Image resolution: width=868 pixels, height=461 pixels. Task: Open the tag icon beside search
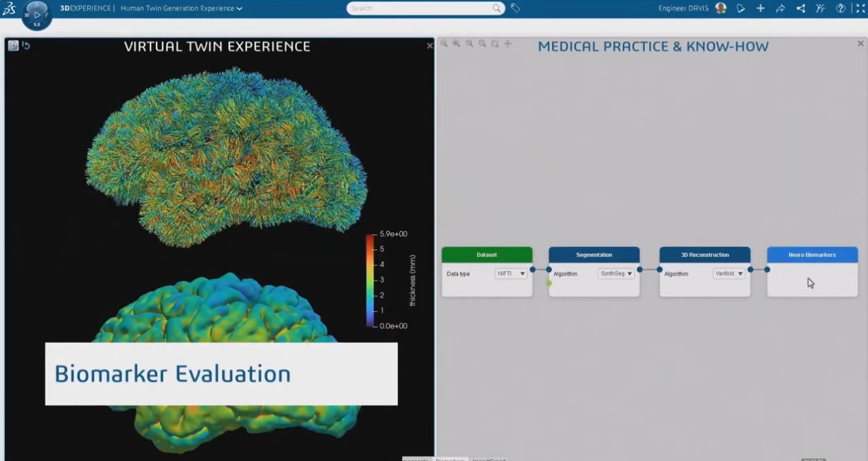[515, 8]
